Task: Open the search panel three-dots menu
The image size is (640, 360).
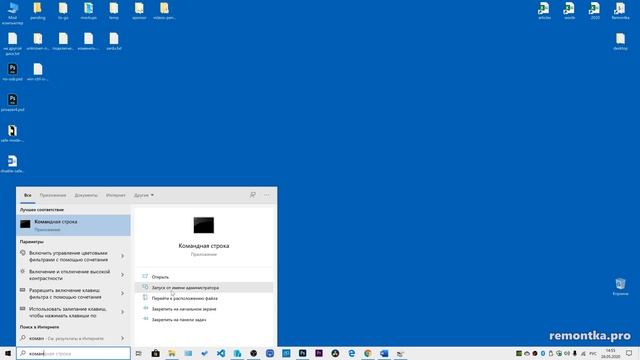Action: point(267,195)
